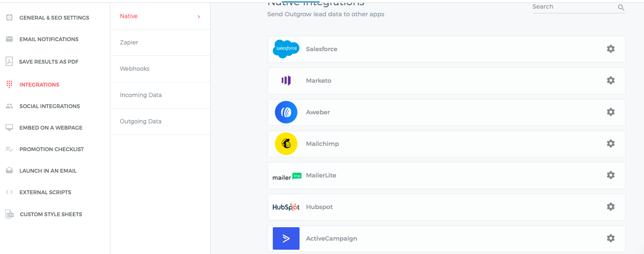Image resolution: width=644 pixels, height=254 pixels.
Task: Select Integrations in sidebar
Action: (39, 85)
